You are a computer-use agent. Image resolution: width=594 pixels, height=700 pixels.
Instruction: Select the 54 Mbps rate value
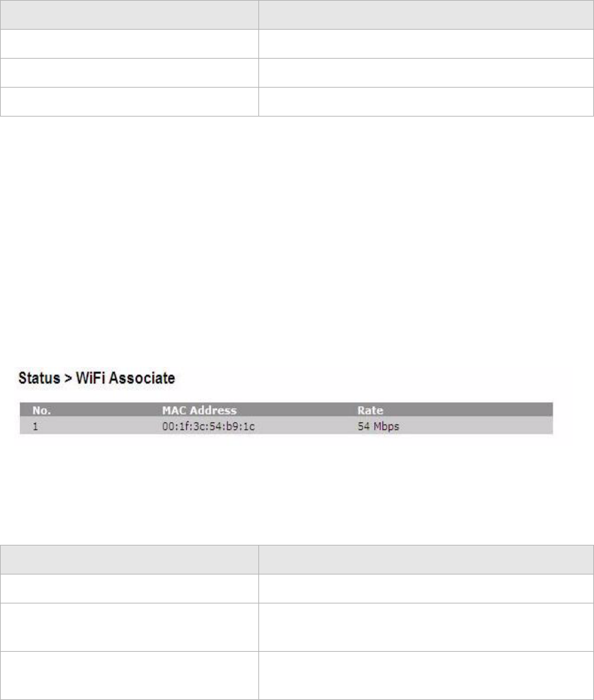point(378,426)
